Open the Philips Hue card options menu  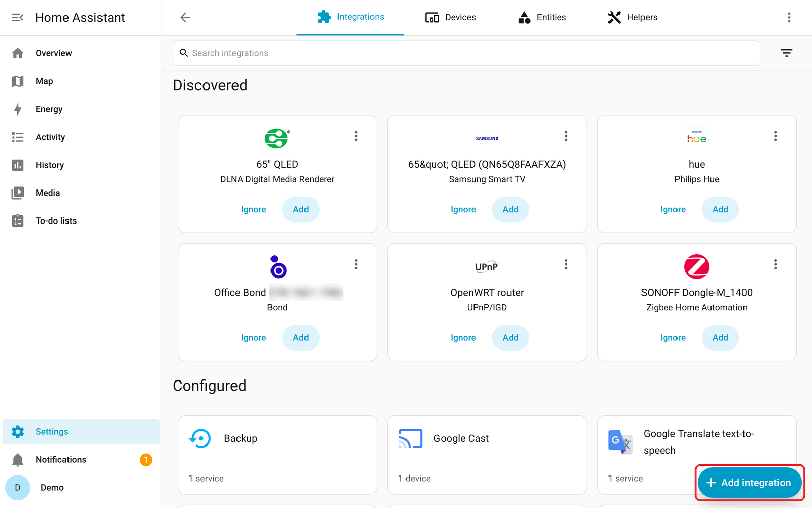click(775, 136)
